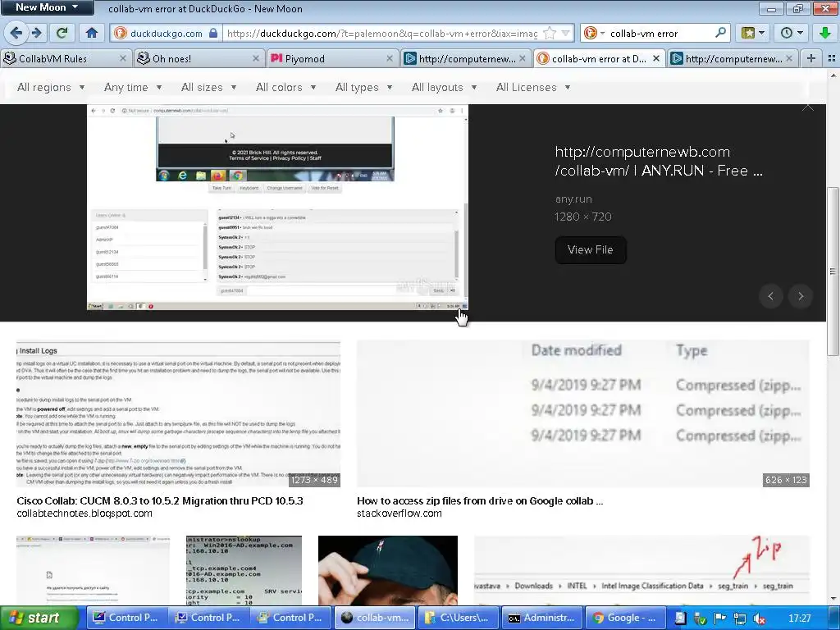Viewport: 840px width, 630px height.
Task: Expand the All sizes filter
Action: pos(208,87)
